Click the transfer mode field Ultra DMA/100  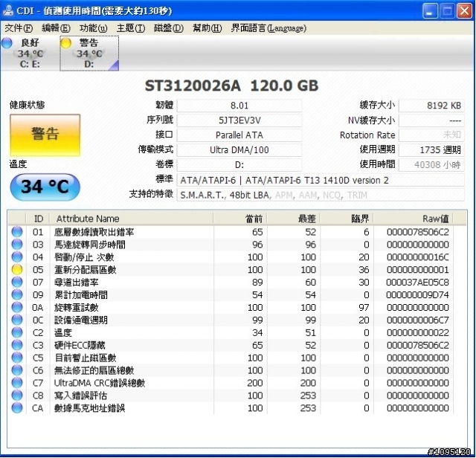click(239, 150)
